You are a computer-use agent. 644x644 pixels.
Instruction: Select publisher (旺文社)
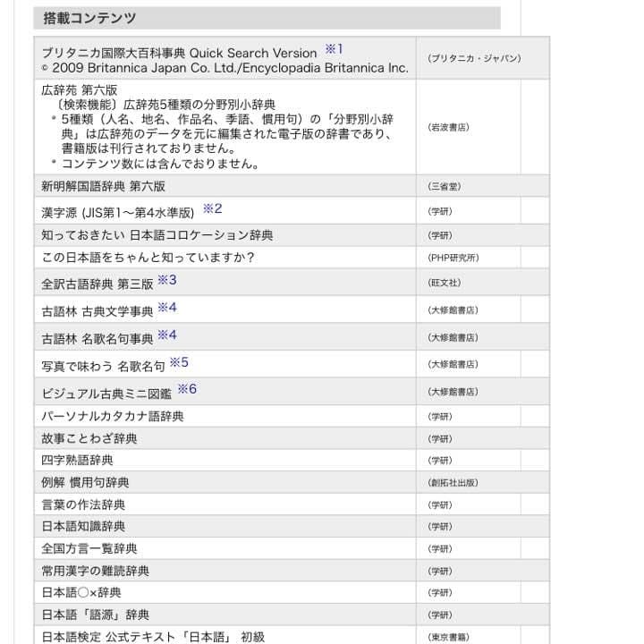coord(445,283)
